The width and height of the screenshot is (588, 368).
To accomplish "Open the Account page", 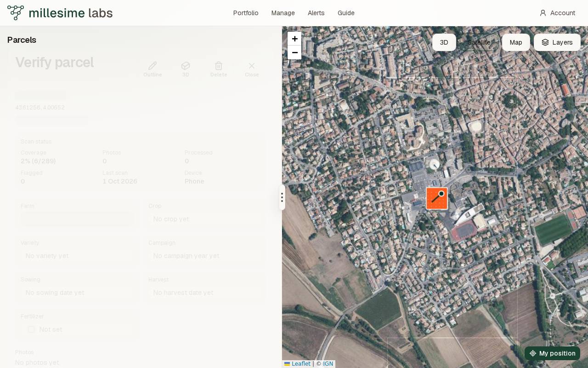I will 557,13.
